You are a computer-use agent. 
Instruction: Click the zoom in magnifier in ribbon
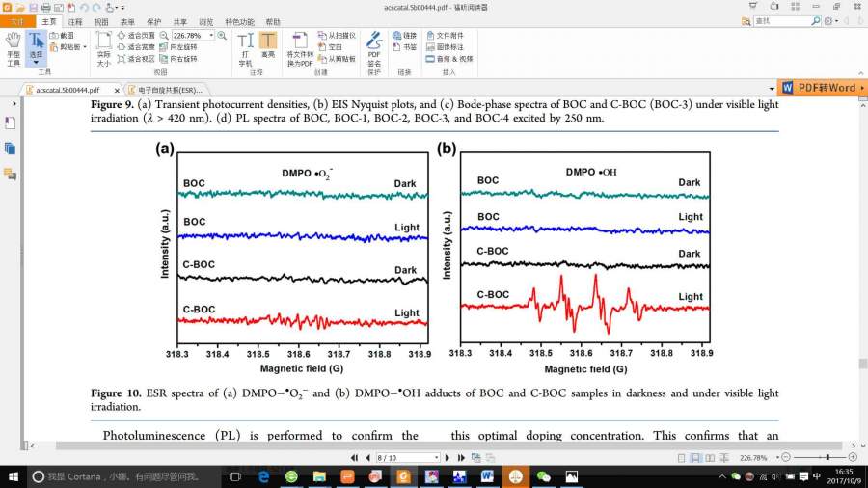(222, 36)
